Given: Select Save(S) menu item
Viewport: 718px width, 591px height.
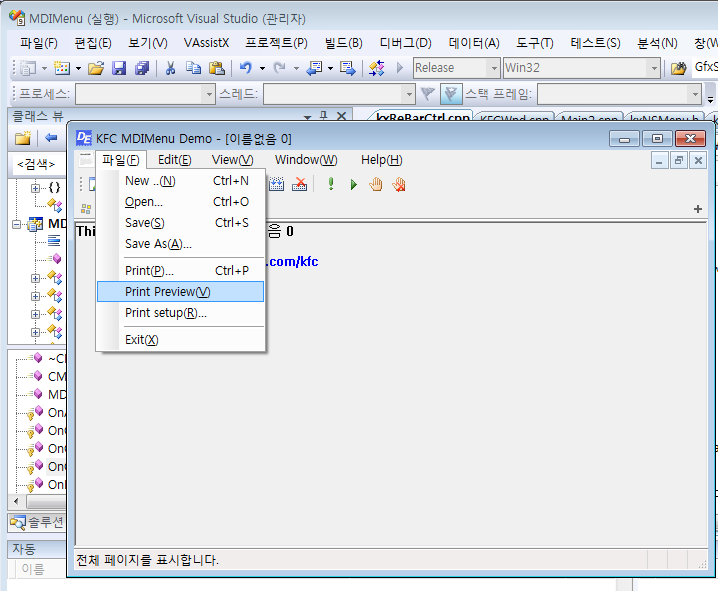Looking at the screenshot, I should (181, 223).
